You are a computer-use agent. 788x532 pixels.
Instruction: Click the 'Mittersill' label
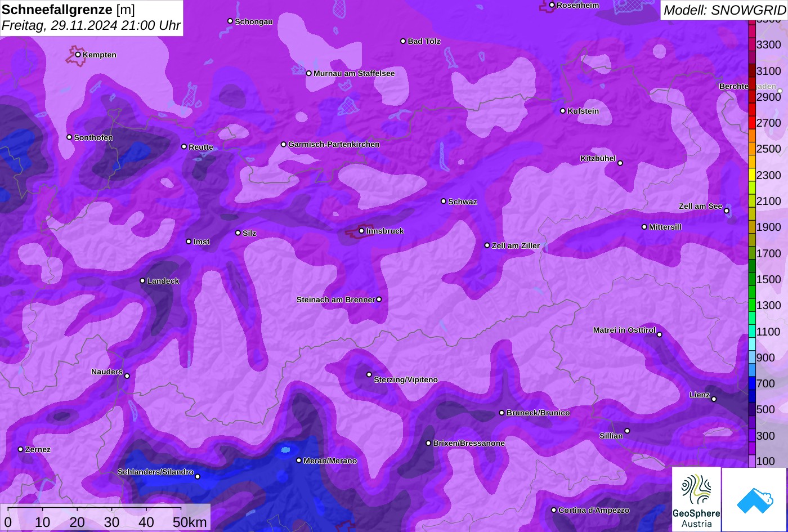[665, 227]
